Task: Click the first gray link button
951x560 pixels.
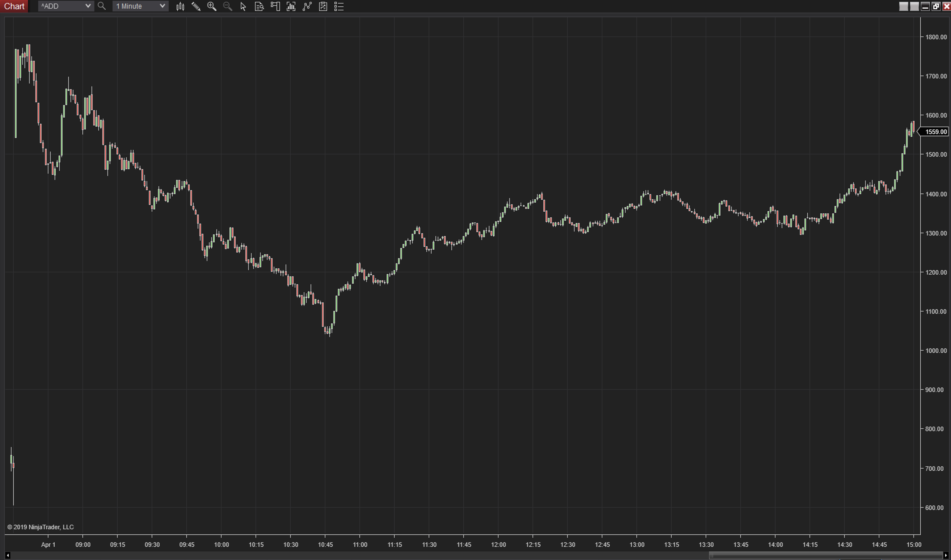Action: click(x=903, y=7)
